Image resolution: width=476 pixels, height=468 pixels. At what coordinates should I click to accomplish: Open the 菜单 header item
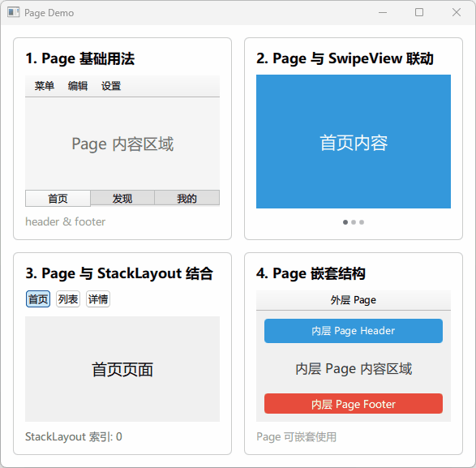click(x=45, y=86)
